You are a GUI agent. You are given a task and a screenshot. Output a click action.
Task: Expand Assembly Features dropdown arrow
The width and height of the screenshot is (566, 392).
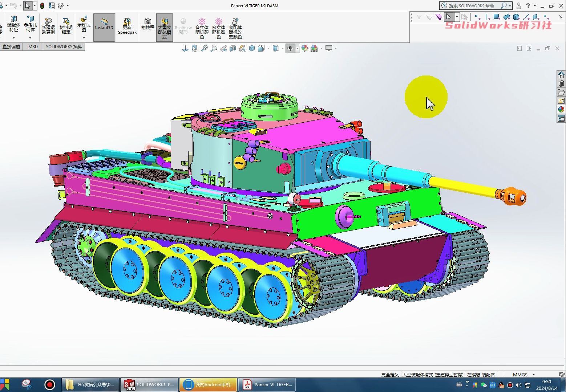pos(14,38)
